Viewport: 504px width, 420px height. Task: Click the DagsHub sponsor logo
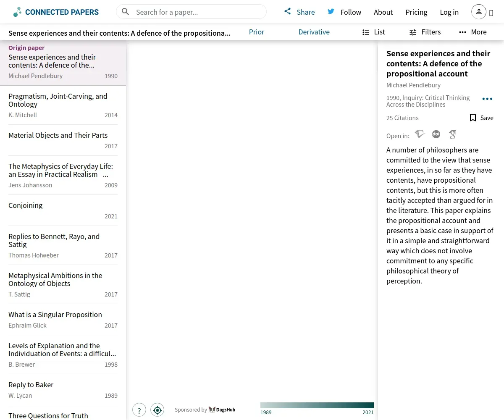222,409
